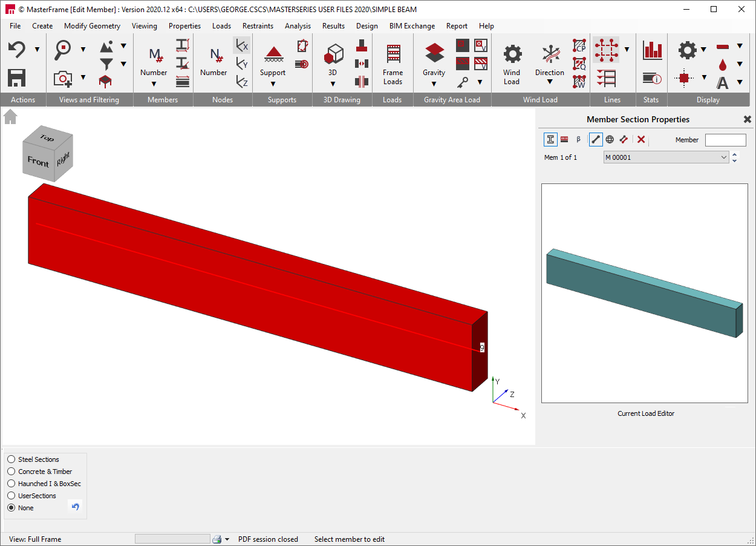This screenshot has width=756, height=546.
Task: Click the Support icon in ribbon
Action: (273, 54)
